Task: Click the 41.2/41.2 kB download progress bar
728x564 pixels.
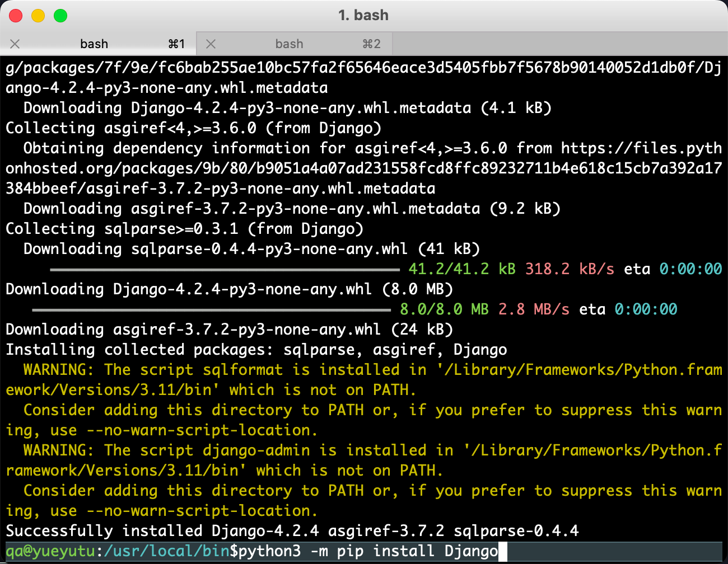Action: pyautogui.click(x=225, y=270)
